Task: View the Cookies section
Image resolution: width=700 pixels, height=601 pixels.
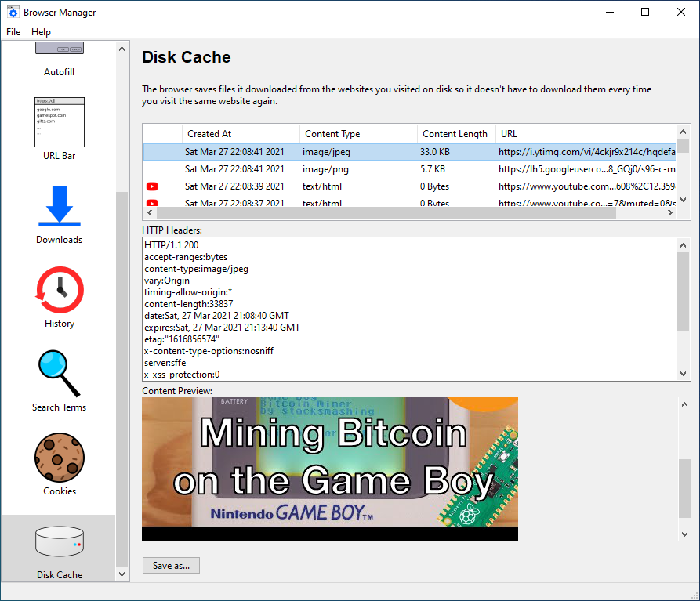Action: pos(60,465)
